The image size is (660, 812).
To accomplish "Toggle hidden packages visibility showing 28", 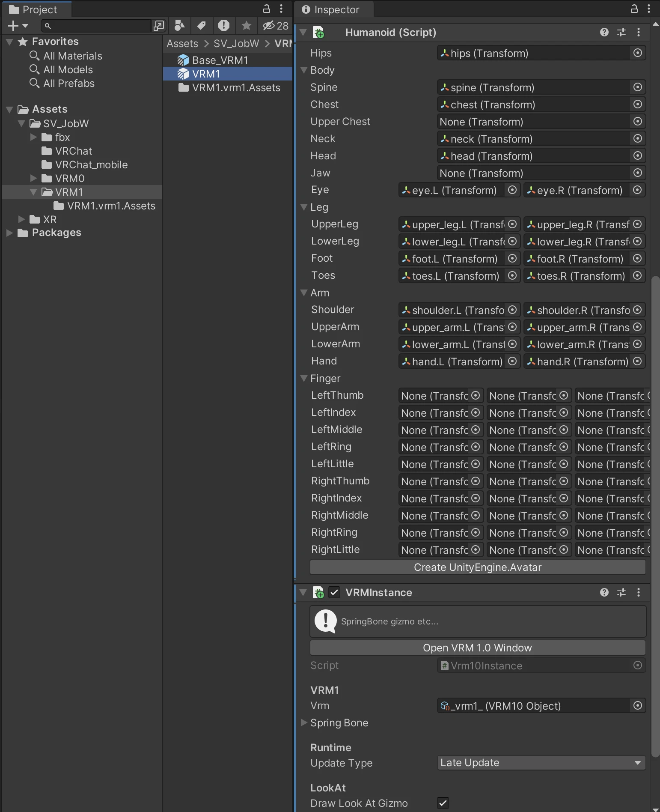I will [276, 26].
